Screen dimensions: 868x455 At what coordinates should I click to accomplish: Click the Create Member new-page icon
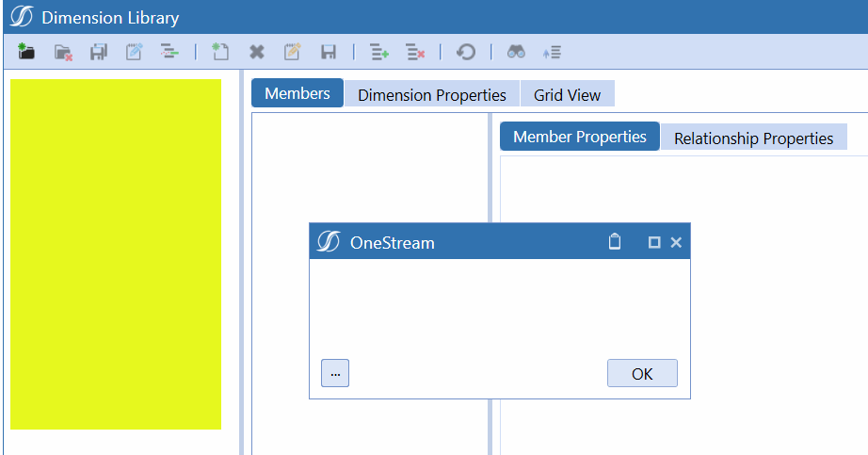(x=220, y=52)
